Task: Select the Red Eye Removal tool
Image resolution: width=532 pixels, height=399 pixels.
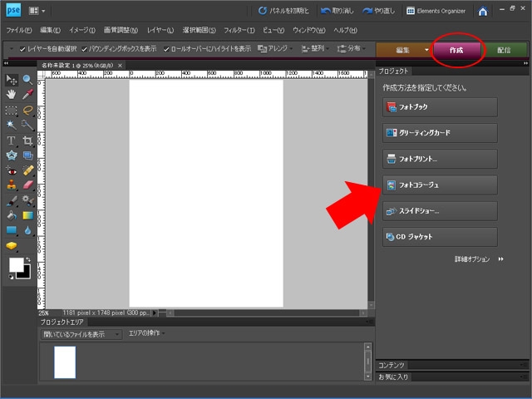Action: 11,170
